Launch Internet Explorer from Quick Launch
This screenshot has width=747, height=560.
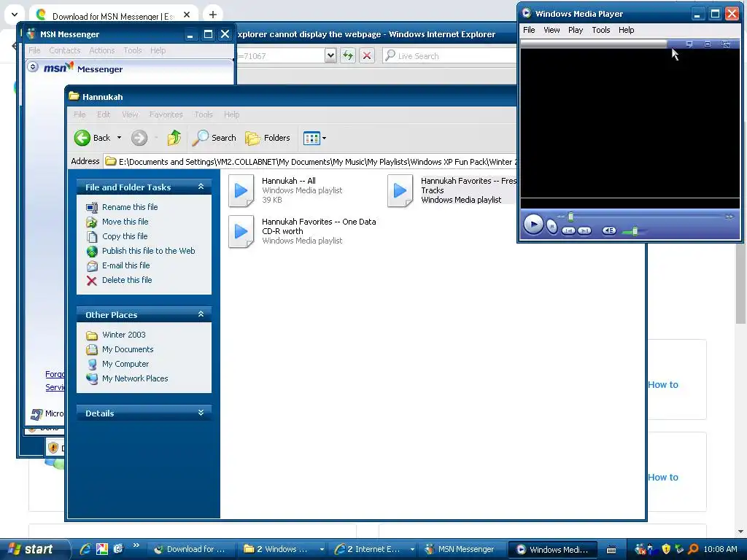pyautogui.click(x=85, y=549)
